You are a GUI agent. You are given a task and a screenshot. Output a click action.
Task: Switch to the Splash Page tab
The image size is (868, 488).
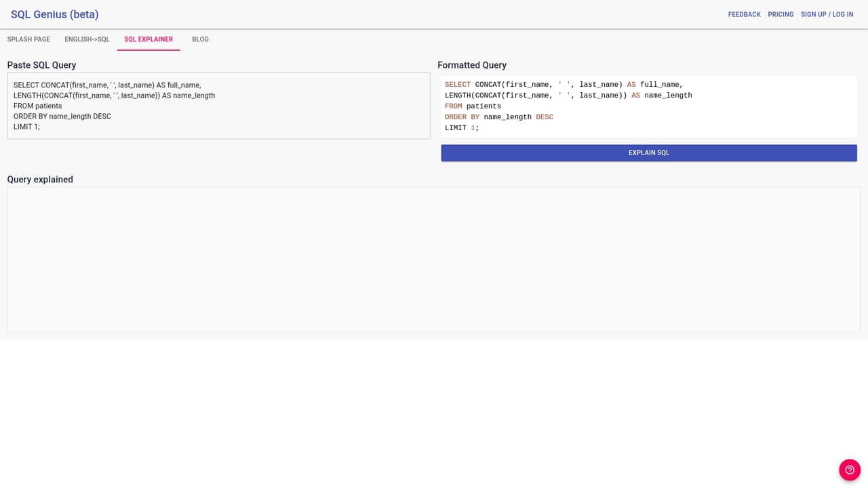tap(28, 39)
